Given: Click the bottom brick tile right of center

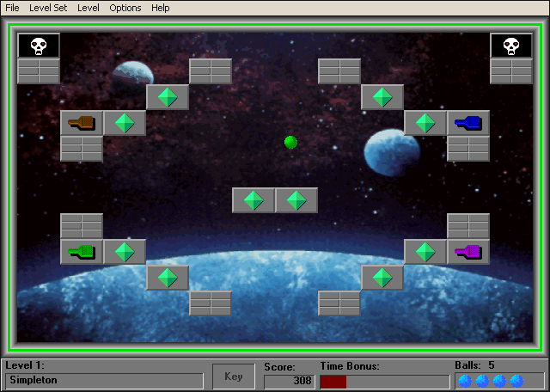Looking at the screenshot, I should click(339, 303).
